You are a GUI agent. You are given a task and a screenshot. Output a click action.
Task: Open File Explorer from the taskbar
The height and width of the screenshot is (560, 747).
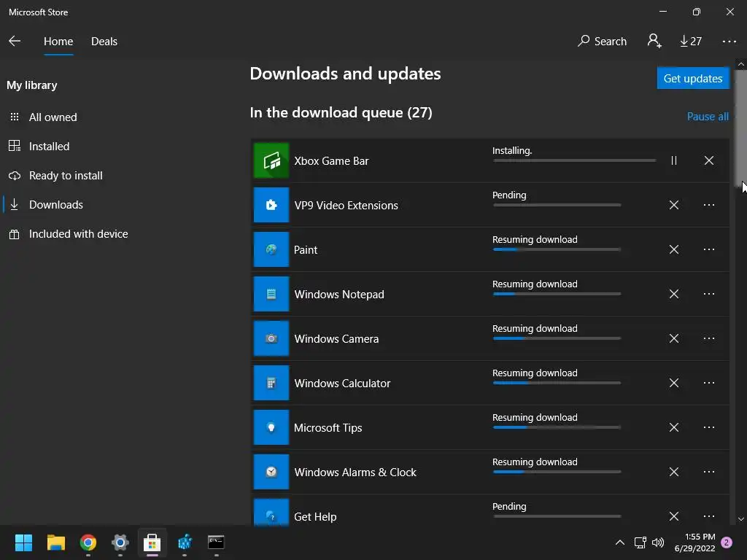pos(55,542)
